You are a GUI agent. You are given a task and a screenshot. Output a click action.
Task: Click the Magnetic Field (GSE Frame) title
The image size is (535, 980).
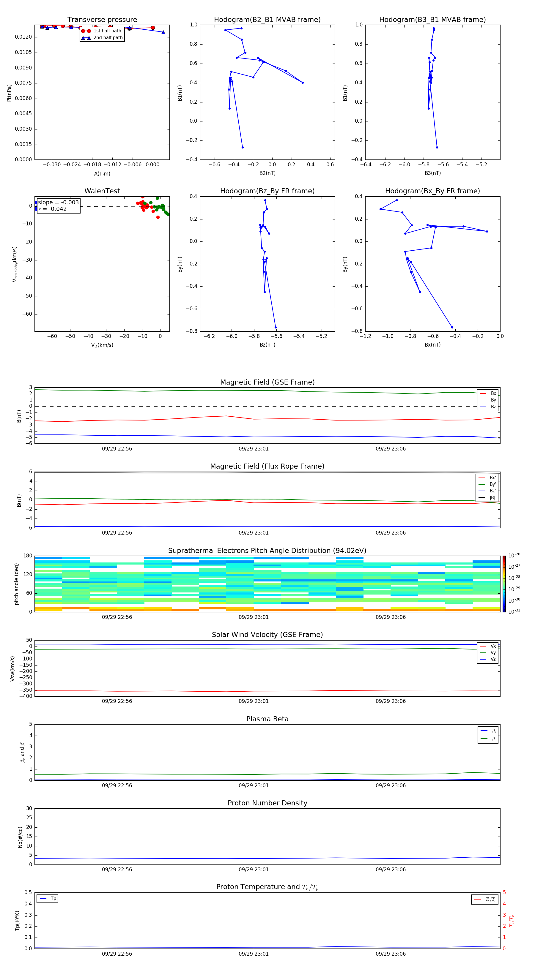click(267, 382)
